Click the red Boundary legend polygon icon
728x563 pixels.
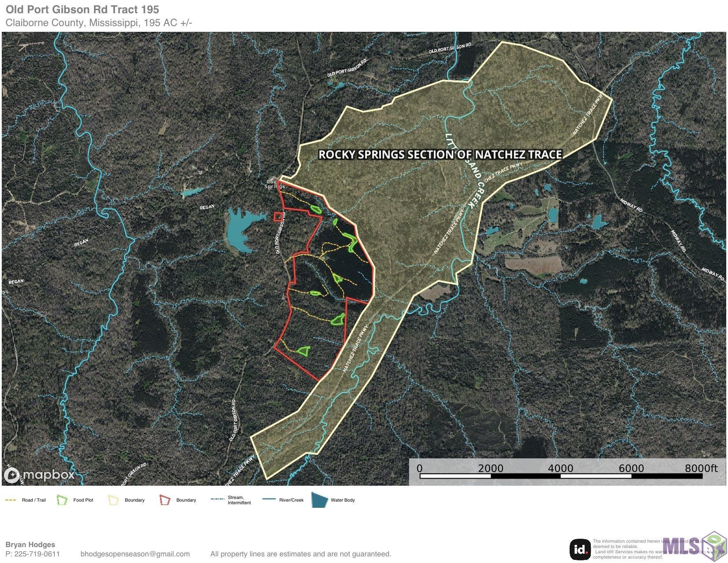click(165, 500)
